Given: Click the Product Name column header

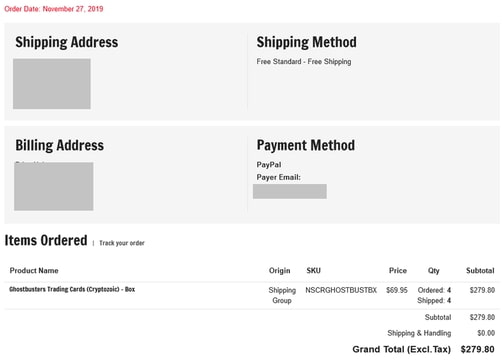Looking at the screenshot, I should tap(34, 271).
